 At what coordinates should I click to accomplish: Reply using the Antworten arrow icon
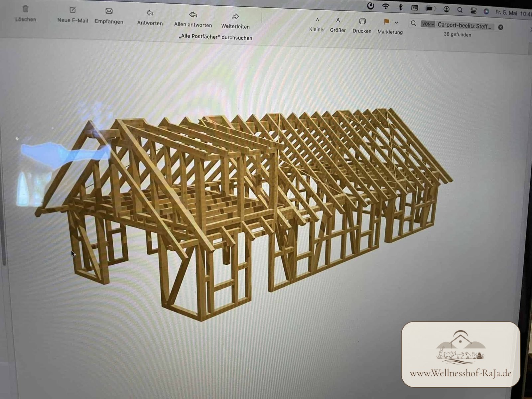[150, 13]
